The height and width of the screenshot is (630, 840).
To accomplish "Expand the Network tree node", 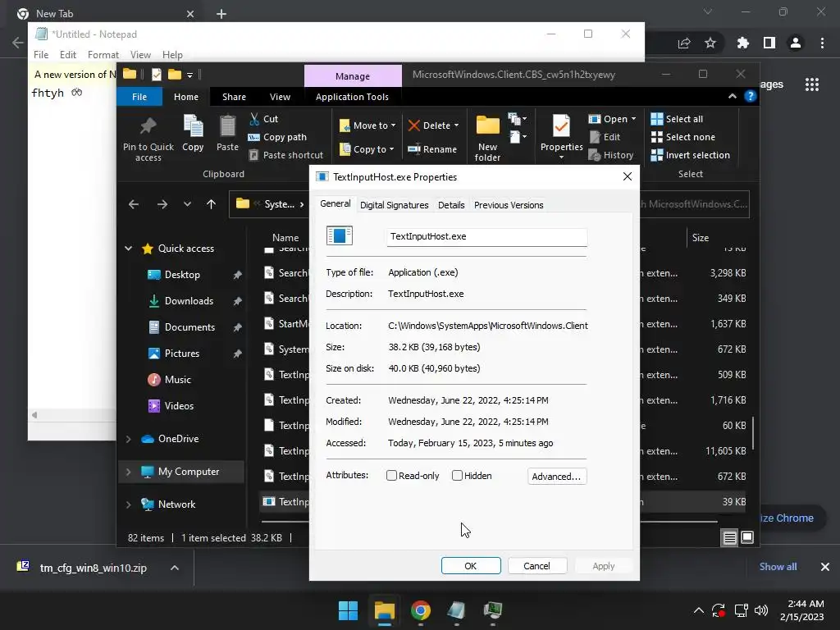I will [129, 504].
